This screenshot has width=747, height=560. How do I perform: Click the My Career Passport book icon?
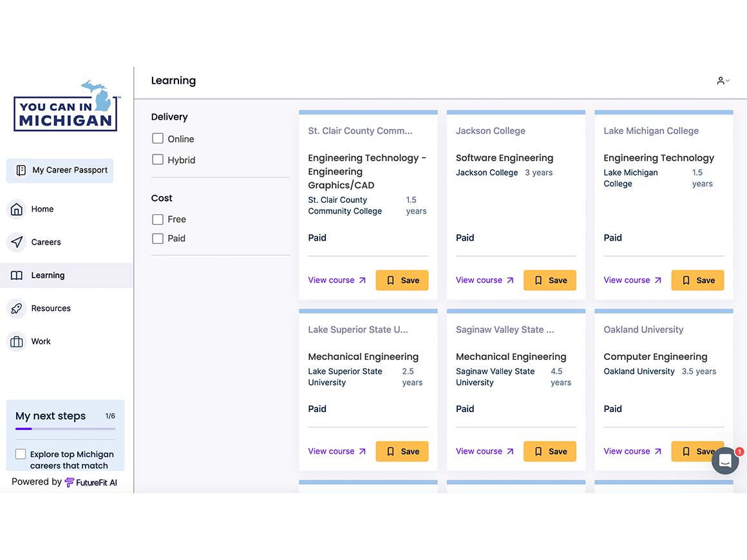click(21, 171)
